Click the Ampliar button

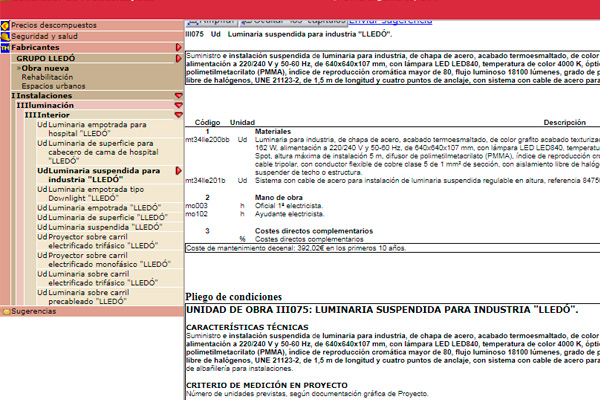point(211,21)
